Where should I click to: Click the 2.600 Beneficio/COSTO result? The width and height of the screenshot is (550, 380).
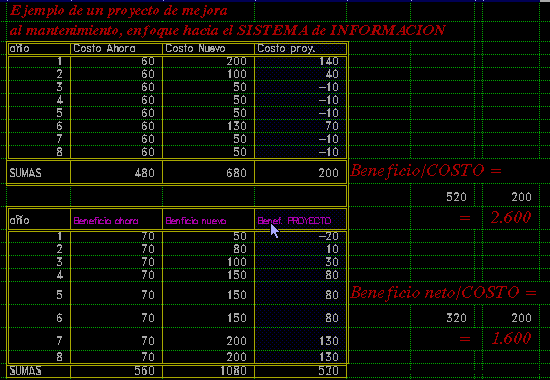pos(511,218)
